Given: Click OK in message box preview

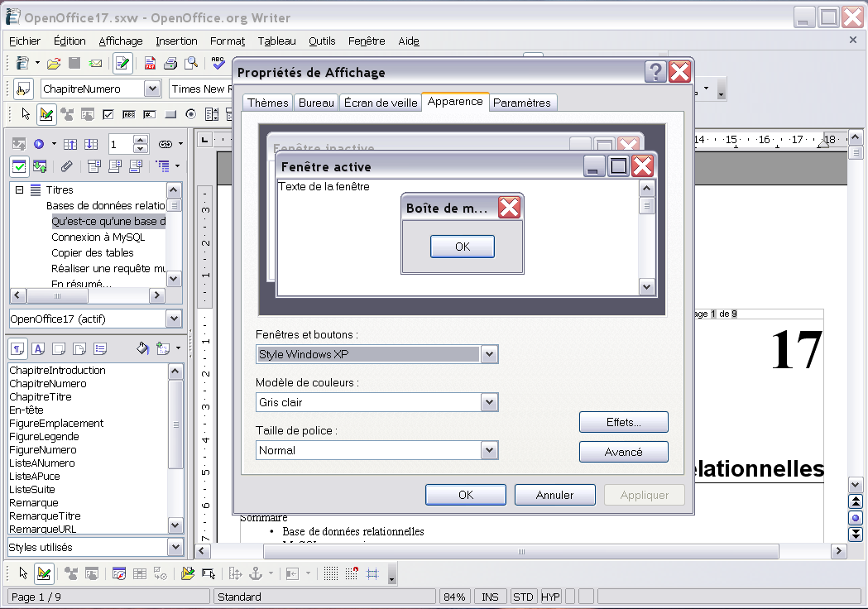Looking at the screenshot, I should (x=463, y=247).
